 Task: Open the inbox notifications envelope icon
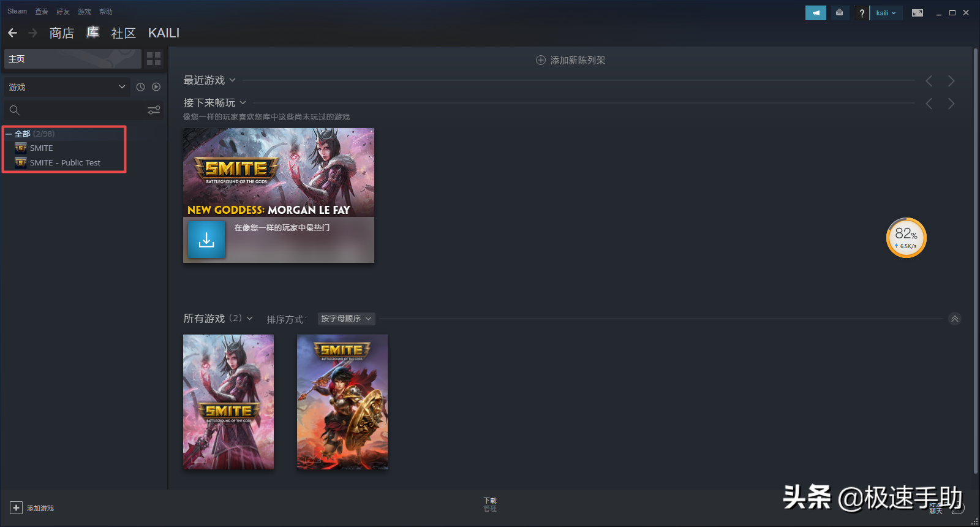(x=839, y=13)
